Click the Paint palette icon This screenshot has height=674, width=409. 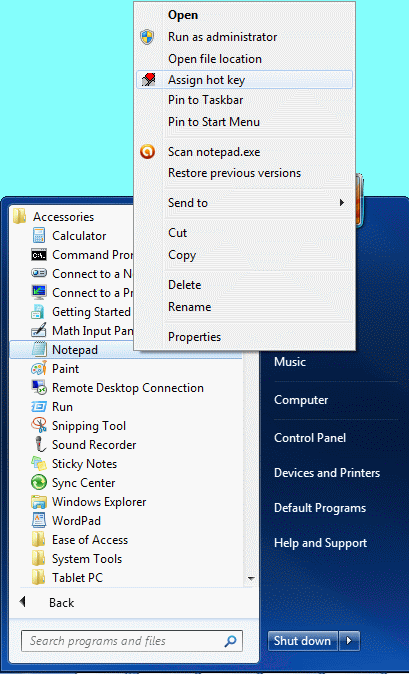point(39,369)
